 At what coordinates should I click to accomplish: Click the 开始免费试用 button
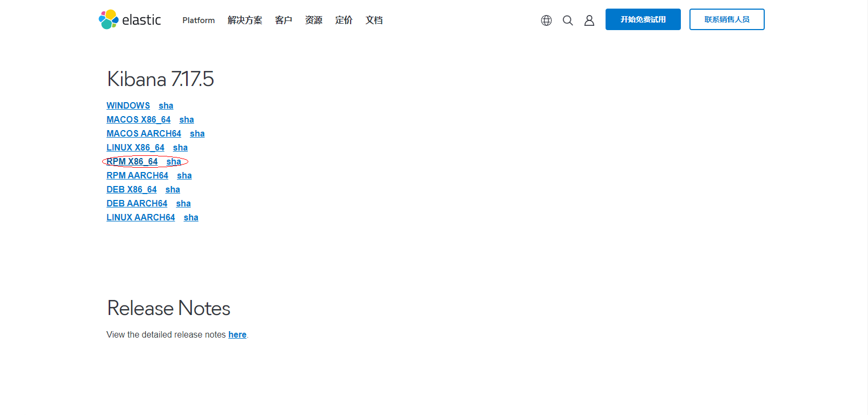point(643,19)
